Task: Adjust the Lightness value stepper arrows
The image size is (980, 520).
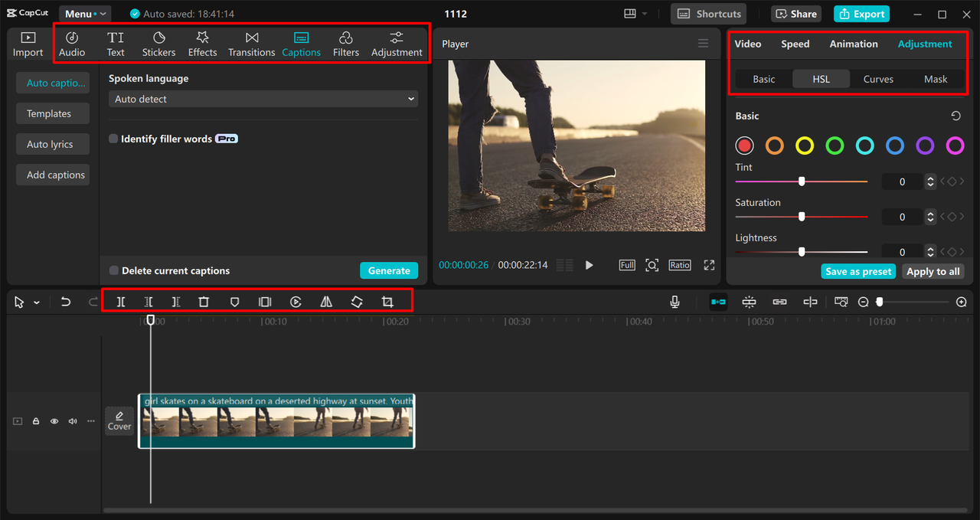Action: [x=930, y=251]
